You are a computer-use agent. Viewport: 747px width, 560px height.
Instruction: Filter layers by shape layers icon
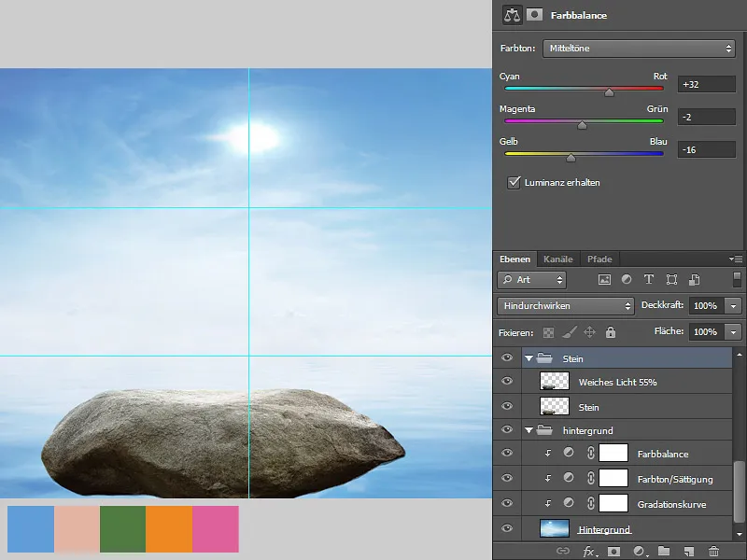671,279
